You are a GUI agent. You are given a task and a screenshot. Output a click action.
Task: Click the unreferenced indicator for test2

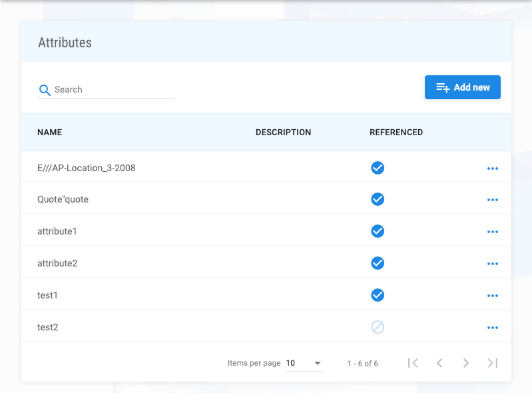(378, 327)
